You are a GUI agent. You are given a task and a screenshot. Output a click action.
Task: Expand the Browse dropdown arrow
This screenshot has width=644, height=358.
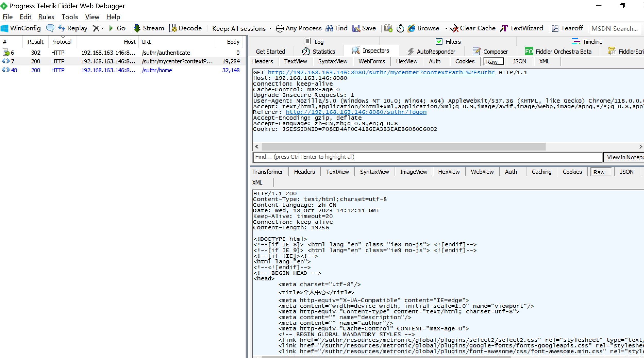point(446,29)
